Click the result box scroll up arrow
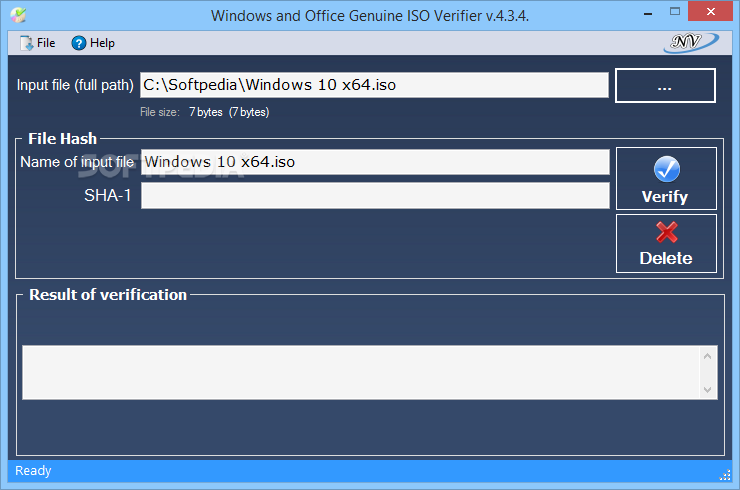This screenshot has width=740, height=490. [707, 356]
